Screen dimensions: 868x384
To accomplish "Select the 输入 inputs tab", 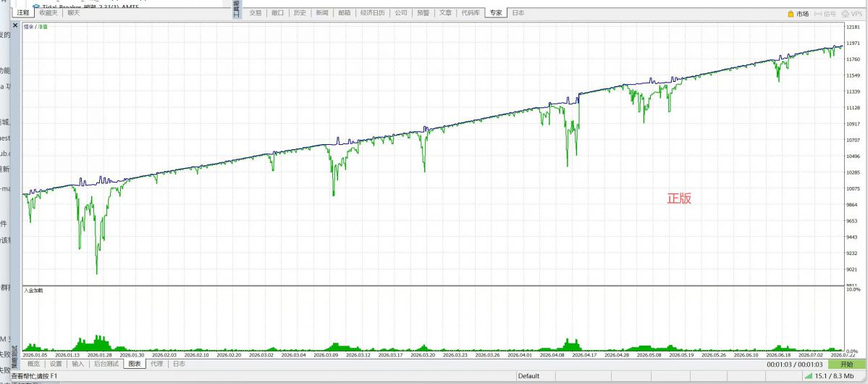I will [78, 364].
